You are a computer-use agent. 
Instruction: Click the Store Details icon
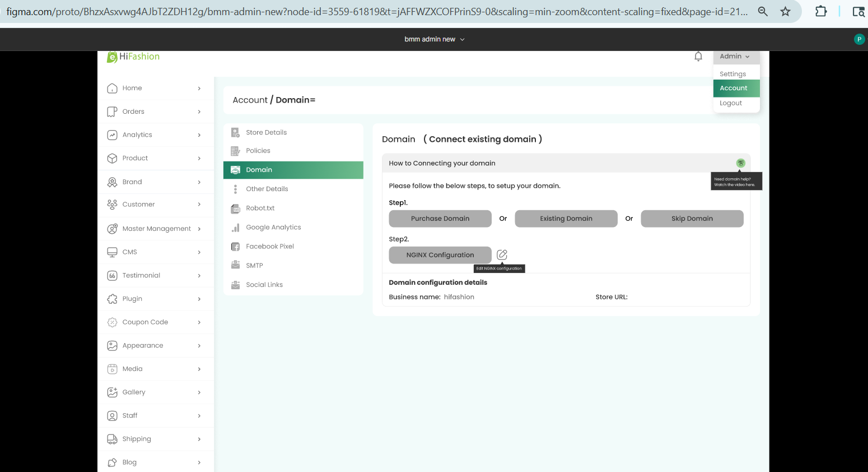pos(235,132)
